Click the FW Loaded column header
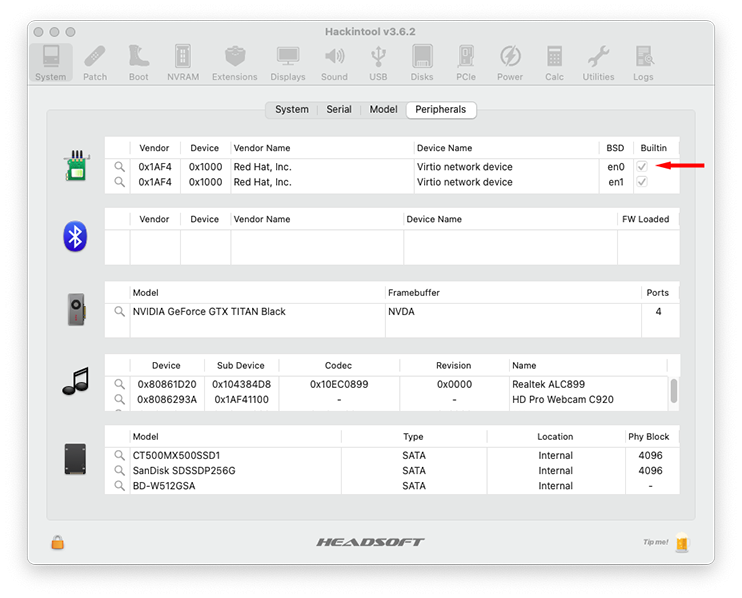 click(645, 219)
